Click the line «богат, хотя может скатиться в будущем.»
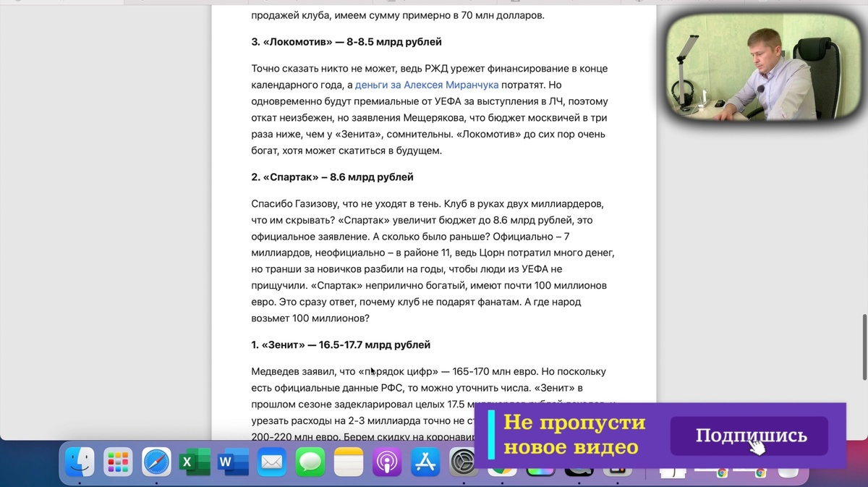Screen dimensions: 868x487 (346, 151)
